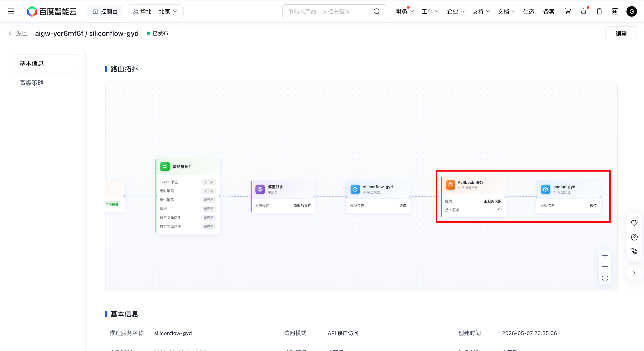Screen dimensions: 644x351
Task: Open the 控制台 console home
Action: pyautogui.click(x=105, y=12)
